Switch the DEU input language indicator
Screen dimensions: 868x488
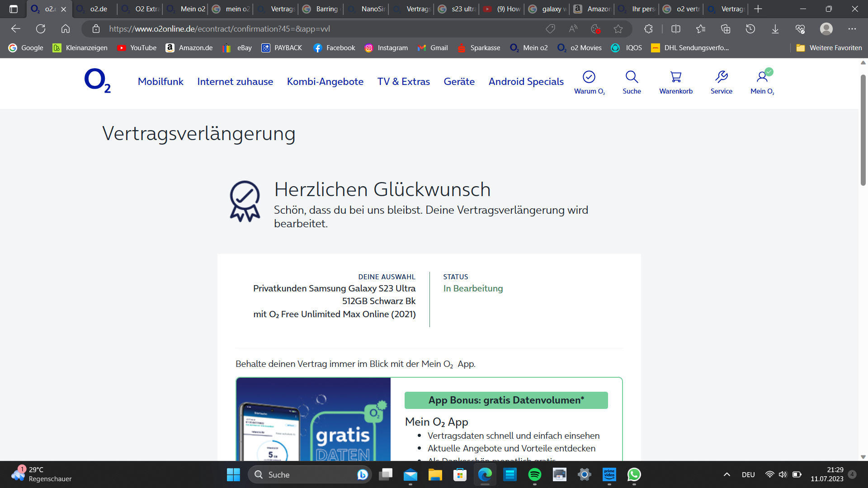[748, 474]
